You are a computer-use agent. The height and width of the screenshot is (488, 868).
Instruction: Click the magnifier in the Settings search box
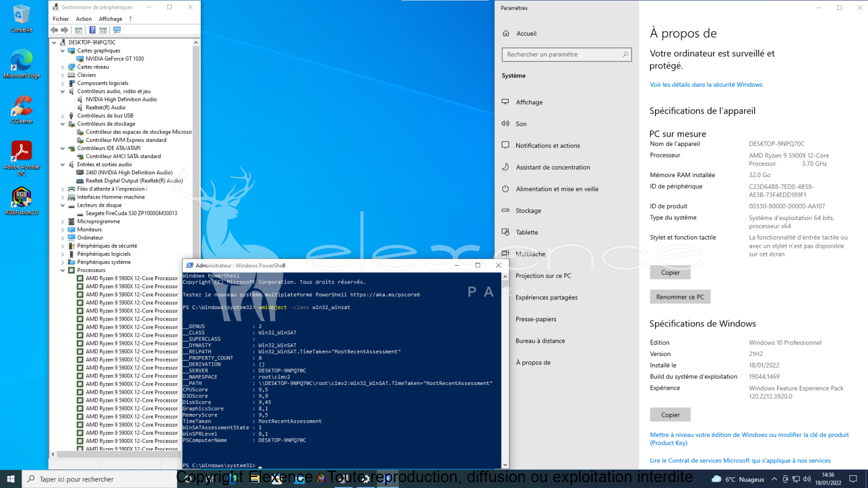pyautogui.click(x=625, y=54)
